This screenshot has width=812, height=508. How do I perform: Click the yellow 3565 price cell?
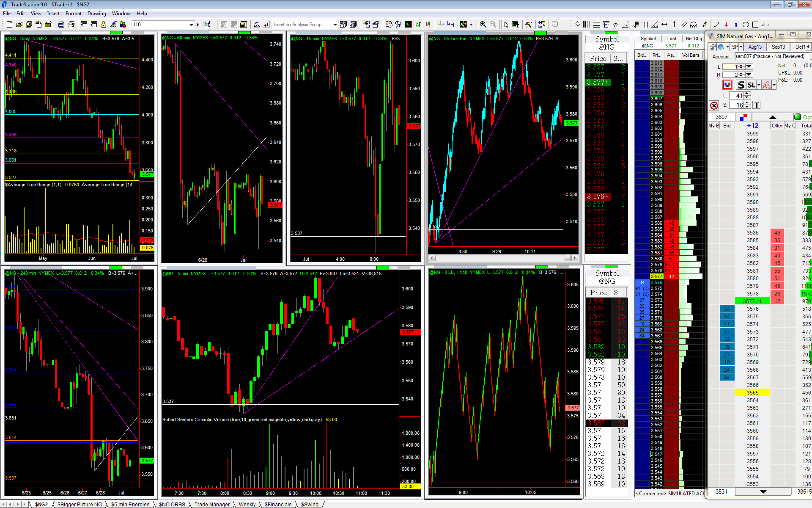[752, 392]
